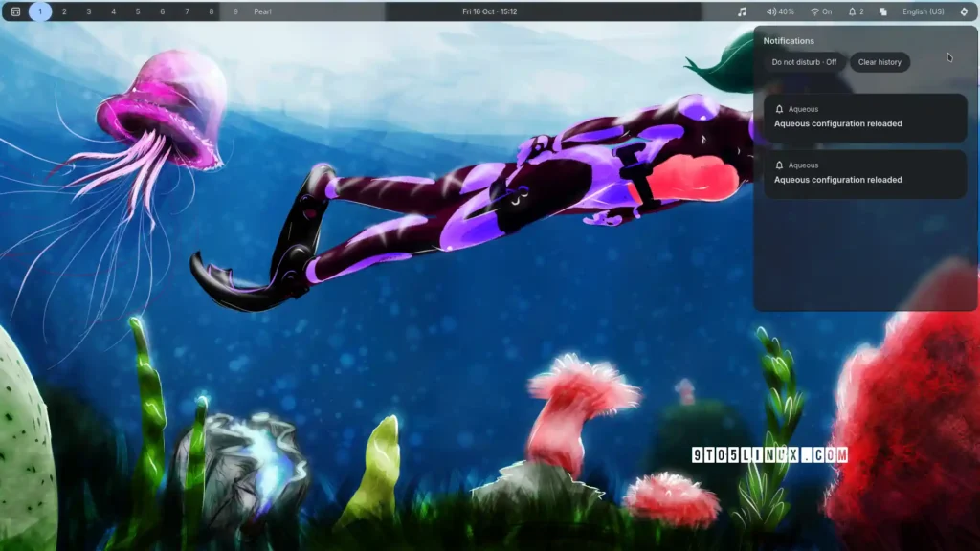Image resolution: width=980 pixels, height=551 pixels.
Task: Switch to workspace 1
Action: (x=40, y=11)
